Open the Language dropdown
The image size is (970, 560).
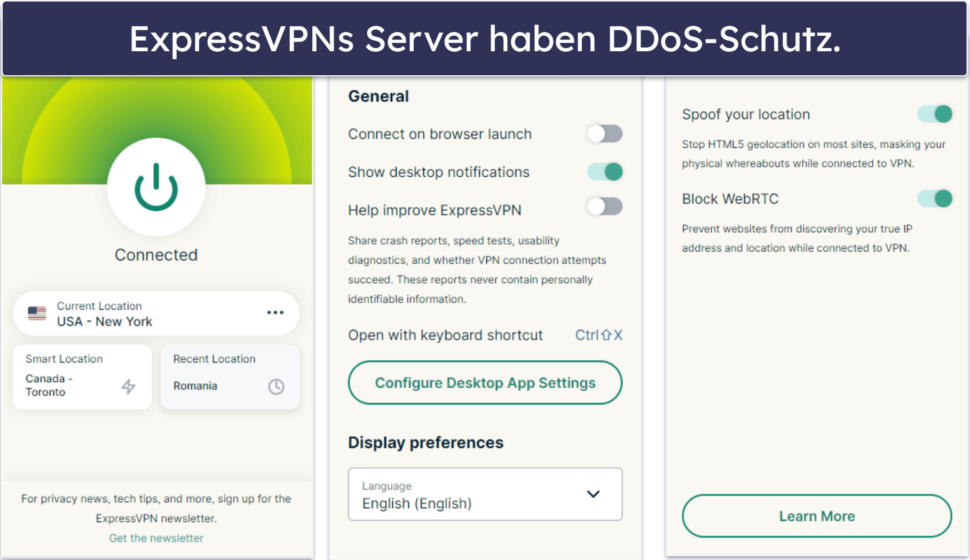click(485, 494)
